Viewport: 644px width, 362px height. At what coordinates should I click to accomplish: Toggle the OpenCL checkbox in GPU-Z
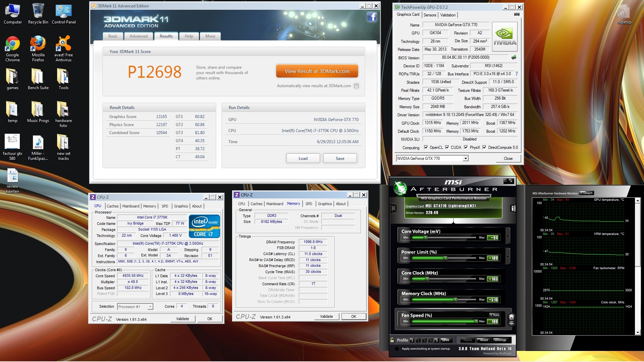pos(426,147)
